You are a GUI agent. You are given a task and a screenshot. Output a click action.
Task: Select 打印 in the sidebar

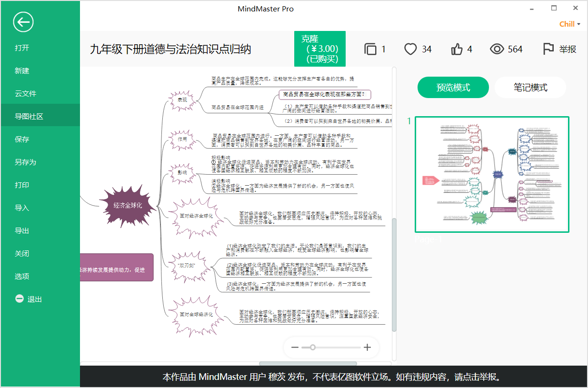click(22, 185)
